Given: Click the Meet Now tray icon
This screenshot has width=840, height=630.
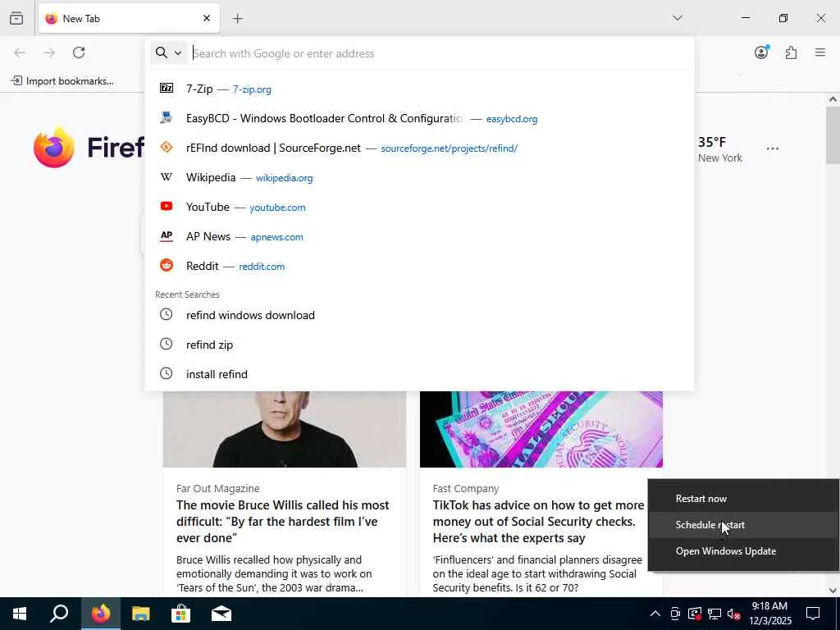Looking at the screenshot, I should pos(675,614).
